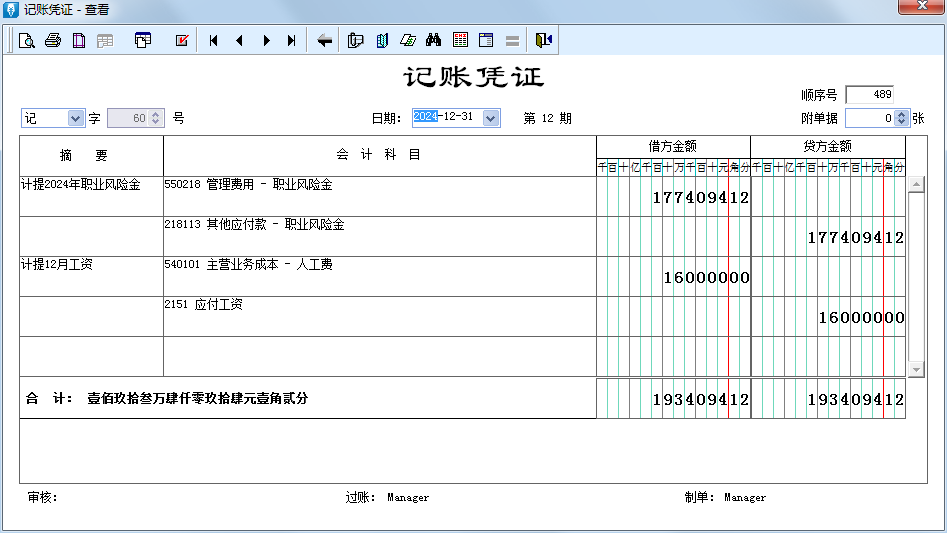Go to the next voucher
Image resolution: width=947 pixels, height=533 pixels.
coord(266,40)
